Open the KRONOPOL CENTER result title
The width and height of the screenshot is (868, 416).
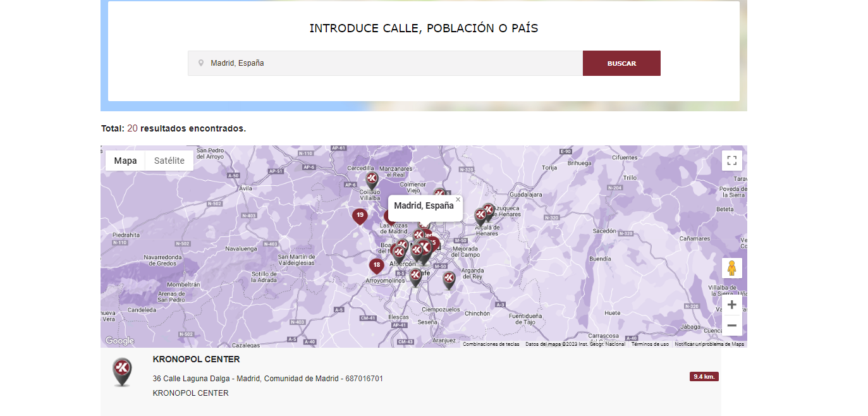click(196, 359)
